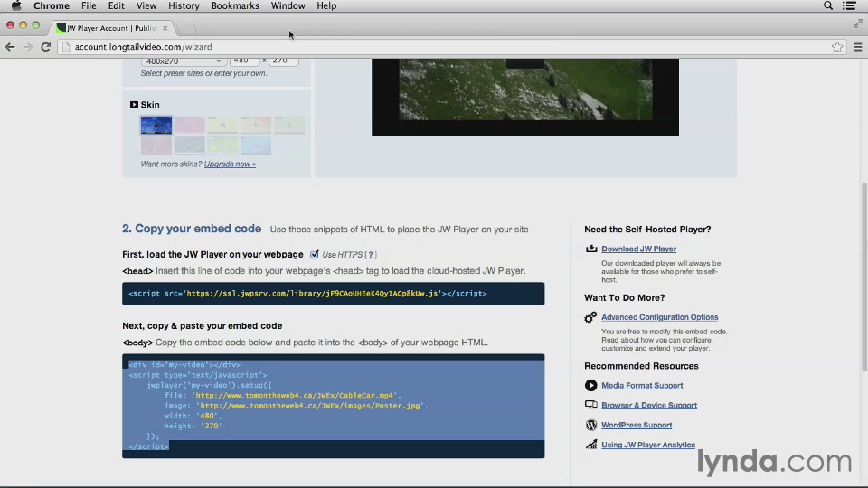This screenshot has height=488, width=868.
Task: Click the address bar URL
Action: tap(144, 47)
